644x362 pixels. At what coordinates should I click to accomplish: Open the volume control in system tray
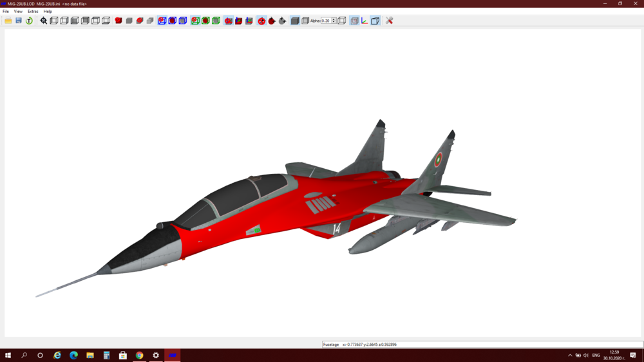tap(586, 356)
